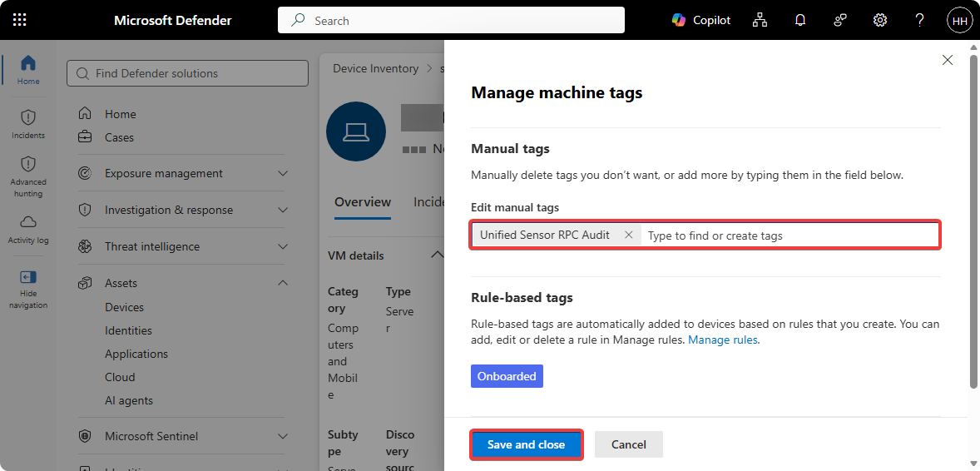
Task: Click Microsoft Defender title
Action: (172, 20)
